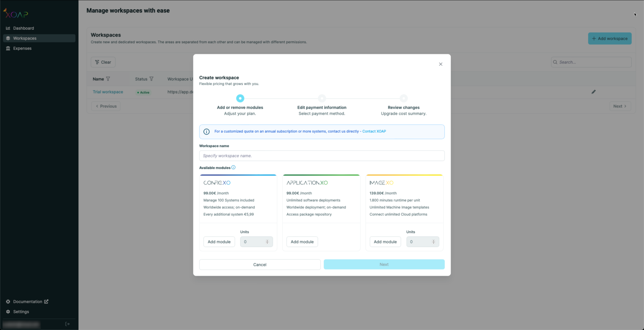Click the info circle in the quote banner
This screenshot has height=330, width=644.
(206, 131)
